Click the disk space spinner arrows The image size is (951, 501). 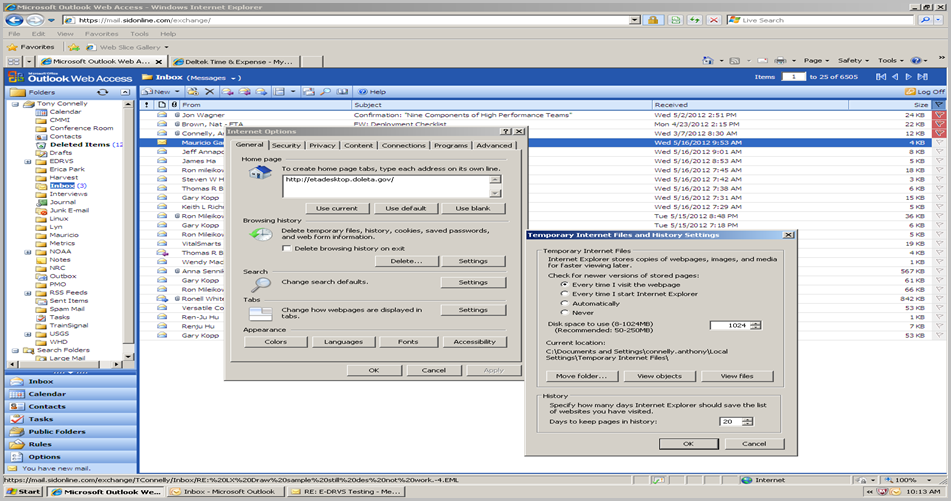pos(756,325)
